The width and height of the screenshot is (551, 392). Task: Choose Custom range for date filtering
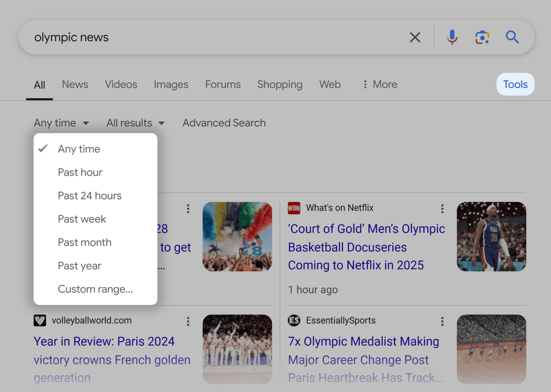(x=95, y=289)
